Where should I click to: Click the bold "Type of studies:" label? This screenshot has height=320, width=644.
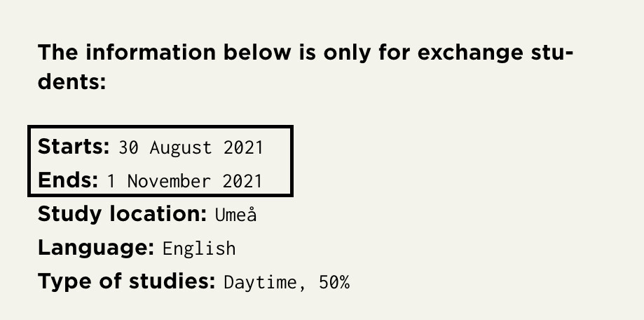tap(126, 282)
